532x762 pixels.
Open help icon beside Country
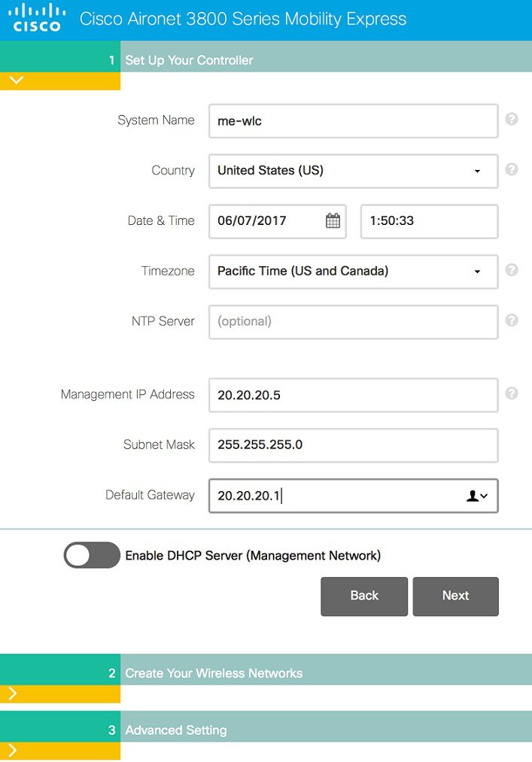tap(512, 169)
